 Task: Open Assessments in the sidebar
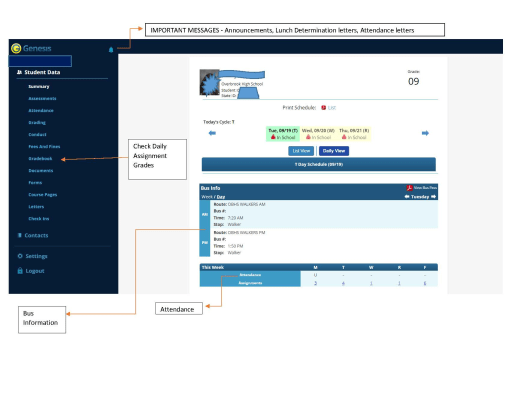click(42, 98)
